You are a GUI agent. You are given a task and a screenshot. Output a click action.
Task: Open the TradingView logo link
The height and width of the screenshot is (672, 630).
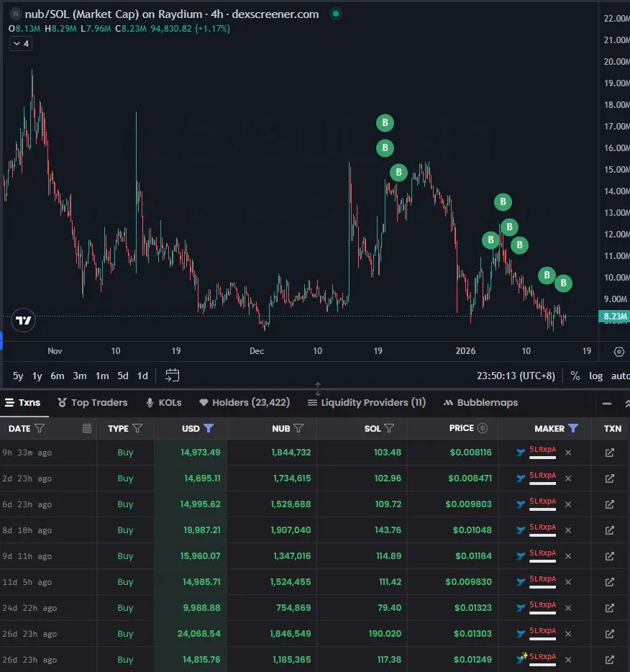(x=23, y=320)
